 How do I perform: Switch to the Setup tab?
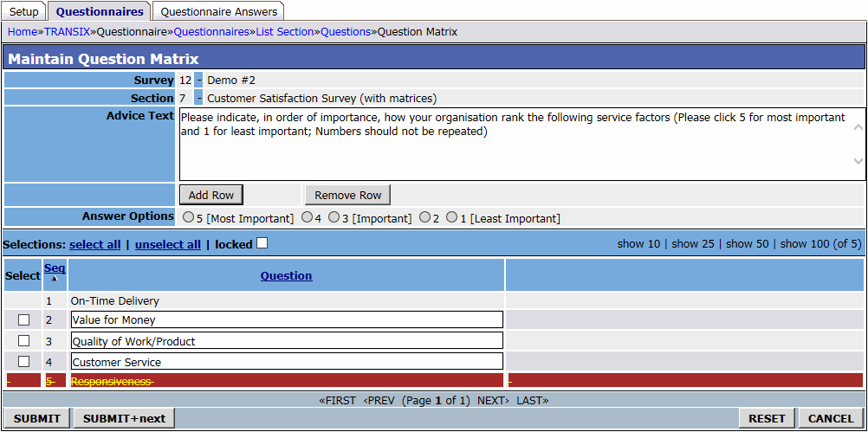(x=23, y=11)
